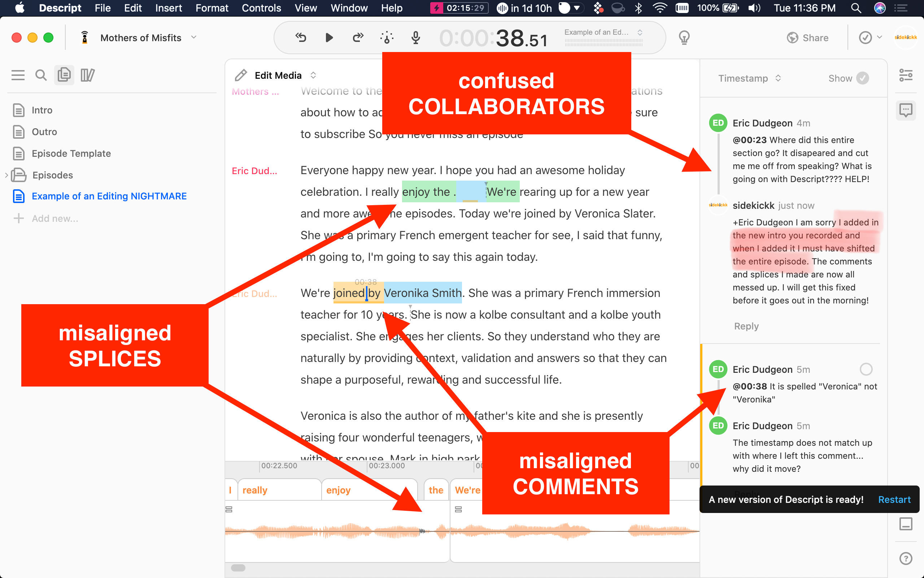924x578 pixels.
Task: Select the compositions documents icon
Action: pyautogui.click(x=64, y=75)
